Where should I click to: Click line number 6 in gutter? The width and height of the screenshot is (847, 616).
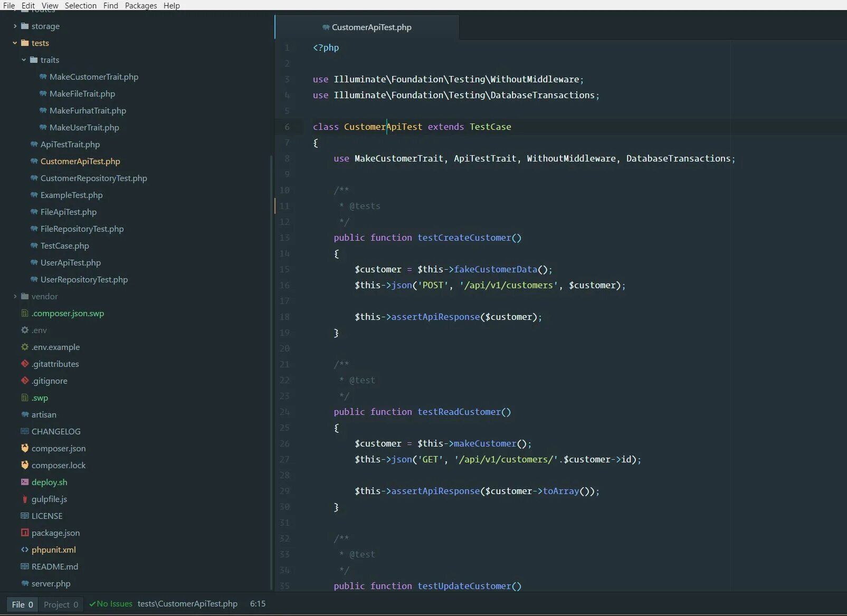pos(287,127)
